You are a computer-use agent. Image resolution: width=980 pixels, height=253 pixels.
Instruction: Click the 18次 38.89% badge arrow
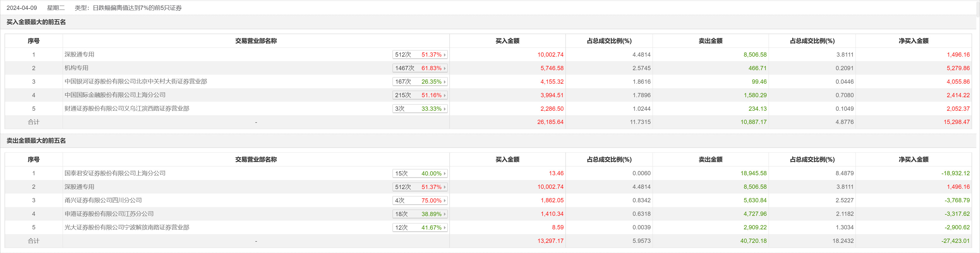(x=444, y=214)
